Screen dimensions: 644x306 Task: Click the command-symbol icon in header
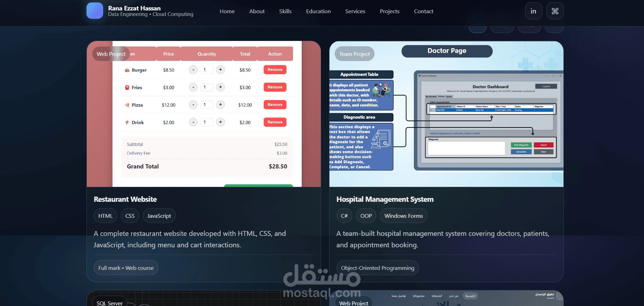tap(555, 11)
